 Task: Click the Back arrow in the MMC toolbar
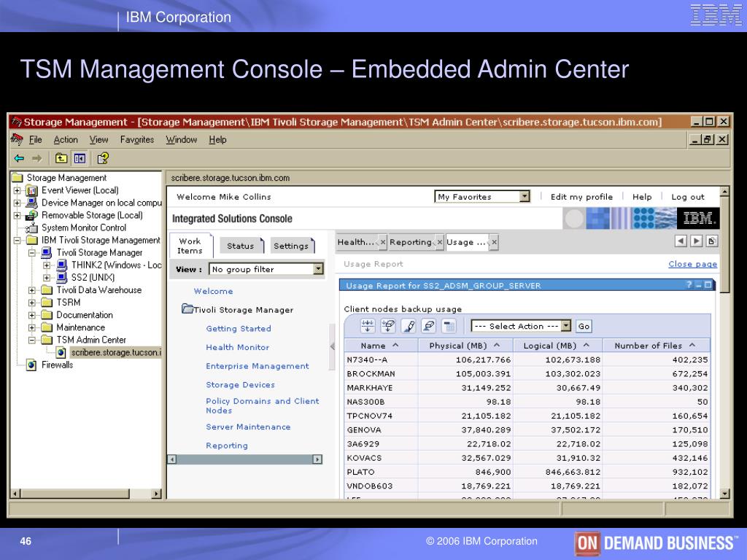tap(19, 158)
